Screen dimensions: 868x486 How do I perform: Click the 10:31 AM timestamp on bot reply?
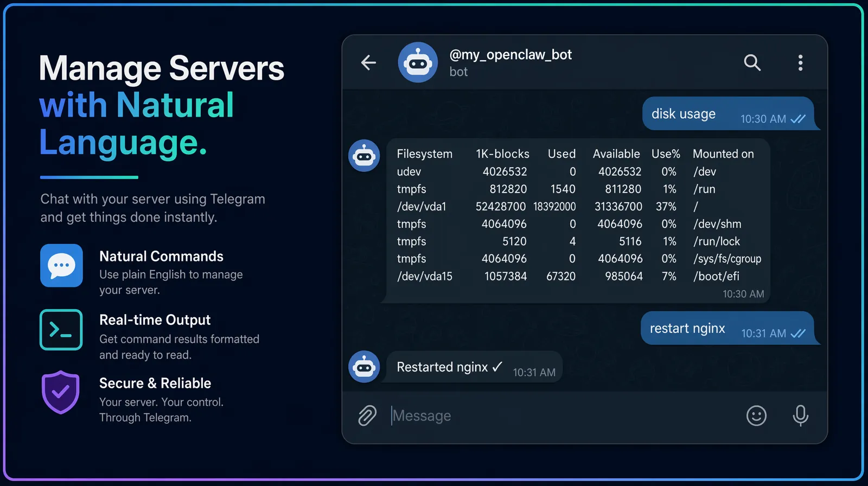point(534,373)
